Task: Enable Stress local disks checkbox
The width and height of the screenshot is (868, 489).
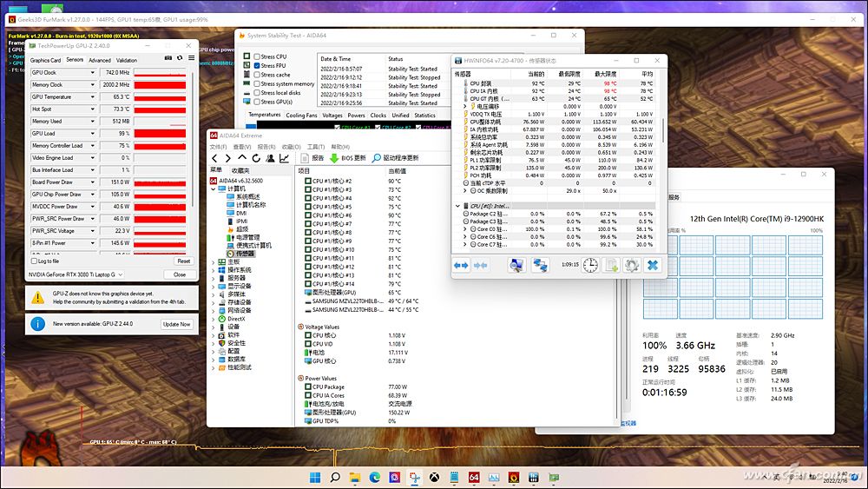Action: [x=257, y=93]
